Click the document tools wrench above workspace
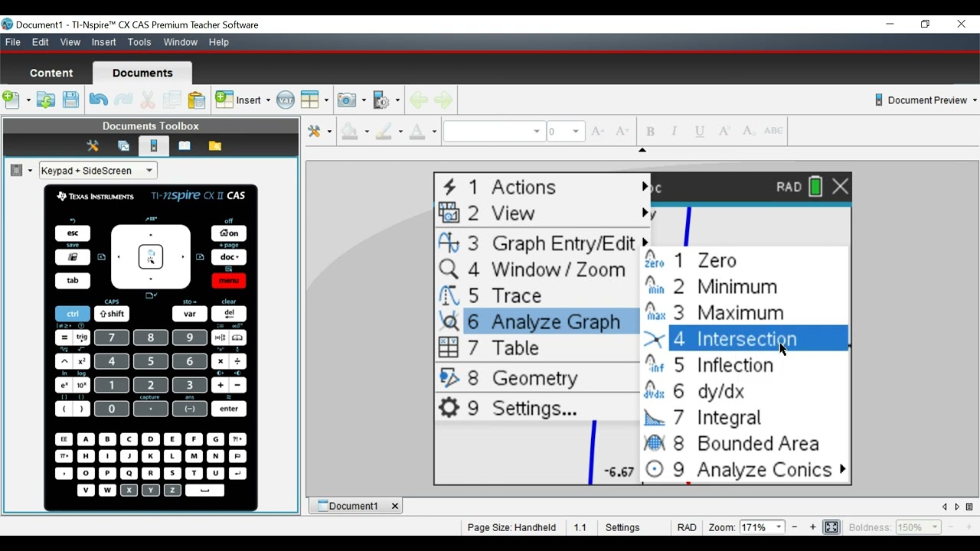 (x=314, y=131)
